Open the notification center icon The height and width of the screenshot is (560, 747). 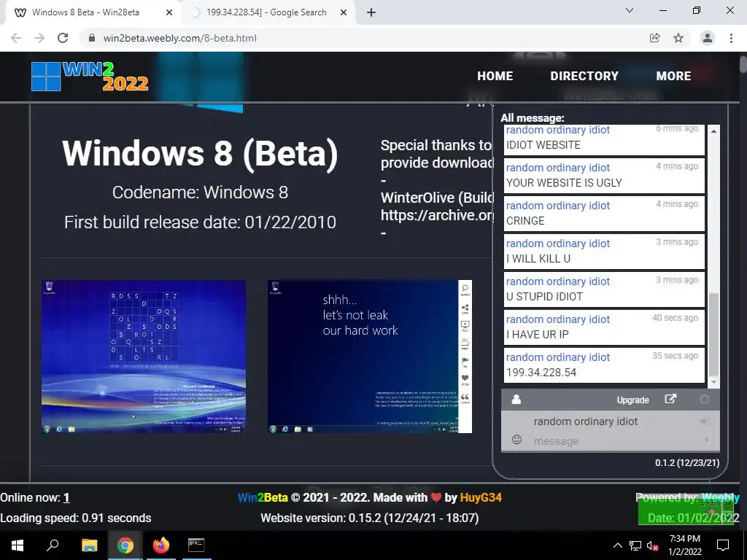pos(723,545)
